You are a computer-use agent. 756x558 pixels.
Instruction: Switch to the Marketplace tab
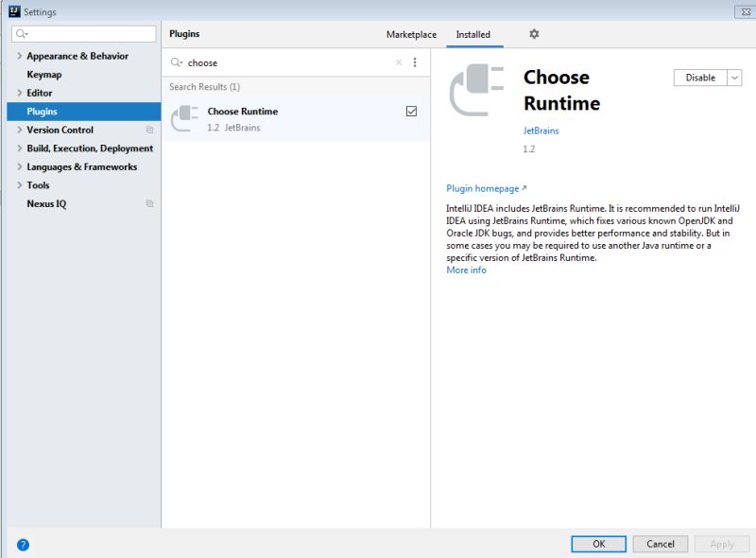pyautogui.click(x=411, y=34)
